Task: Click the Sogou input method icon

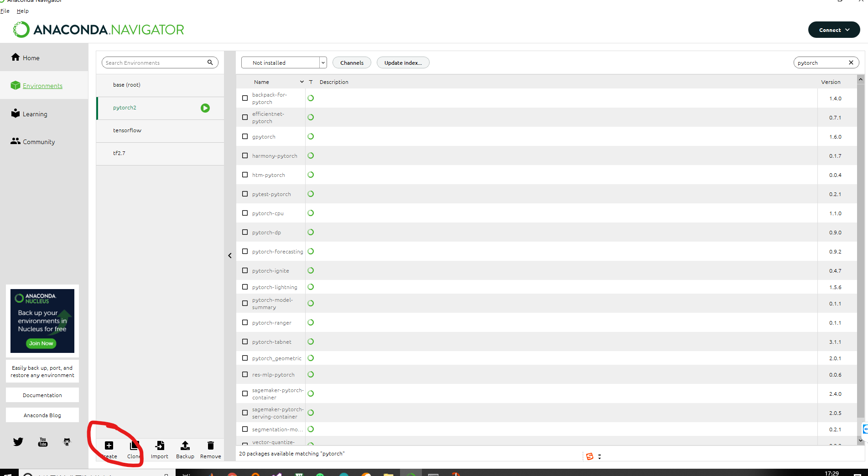Action: 590,456
